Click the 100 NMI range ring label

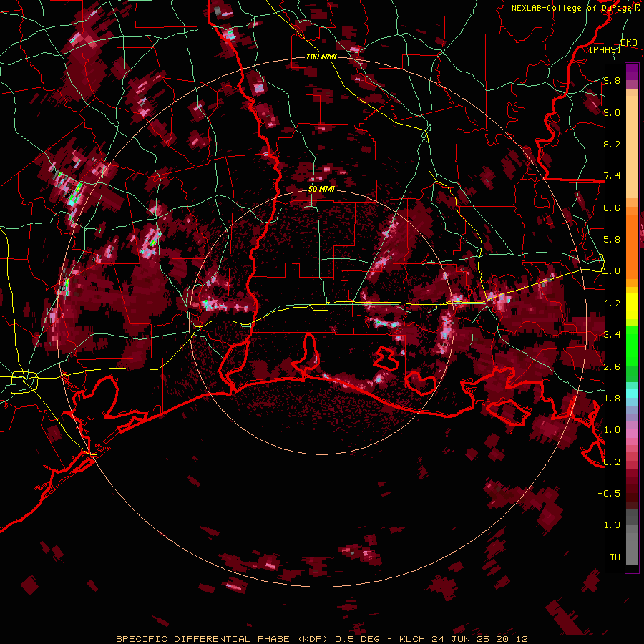click(x=321, y=57)
